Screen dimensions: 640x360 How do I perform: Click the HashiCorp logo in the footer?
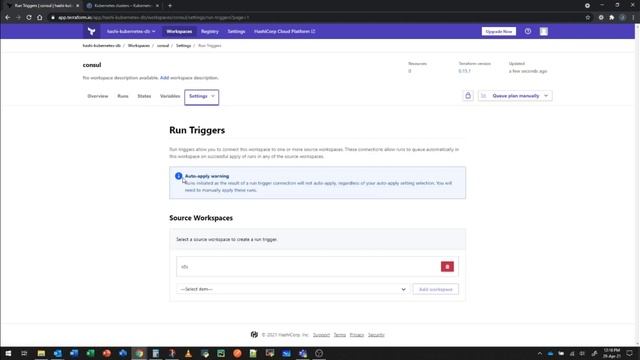(x=254, y=335)
